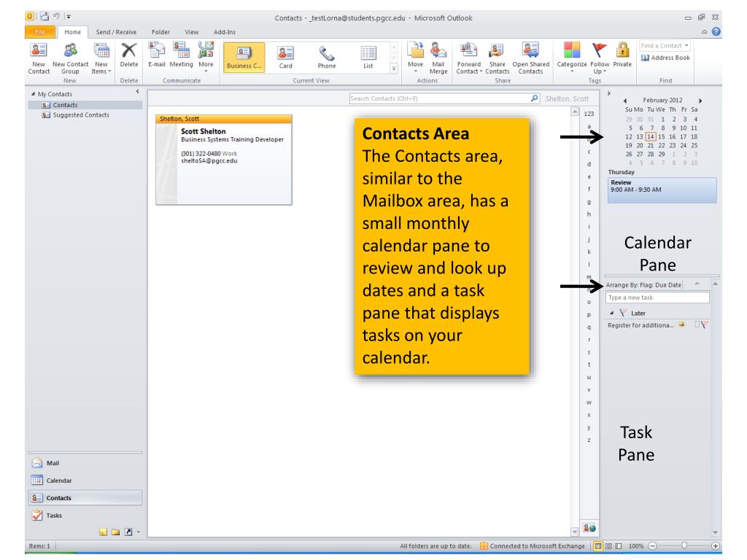Delete the selected contact
Viewport: 747px width, 560px height.
(x=128, y=55)
